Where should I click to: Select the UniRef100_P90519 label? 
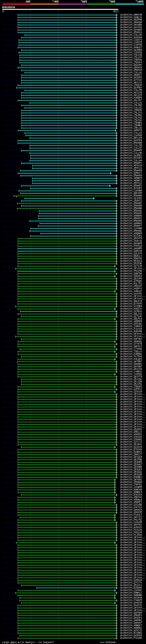point(131,246)
